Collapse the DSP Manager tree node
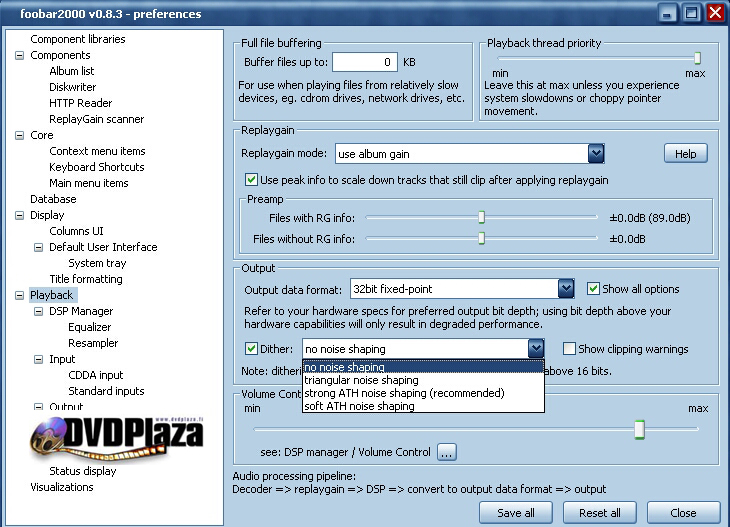Viewport: 730px width, 527px height. point(38,311)
